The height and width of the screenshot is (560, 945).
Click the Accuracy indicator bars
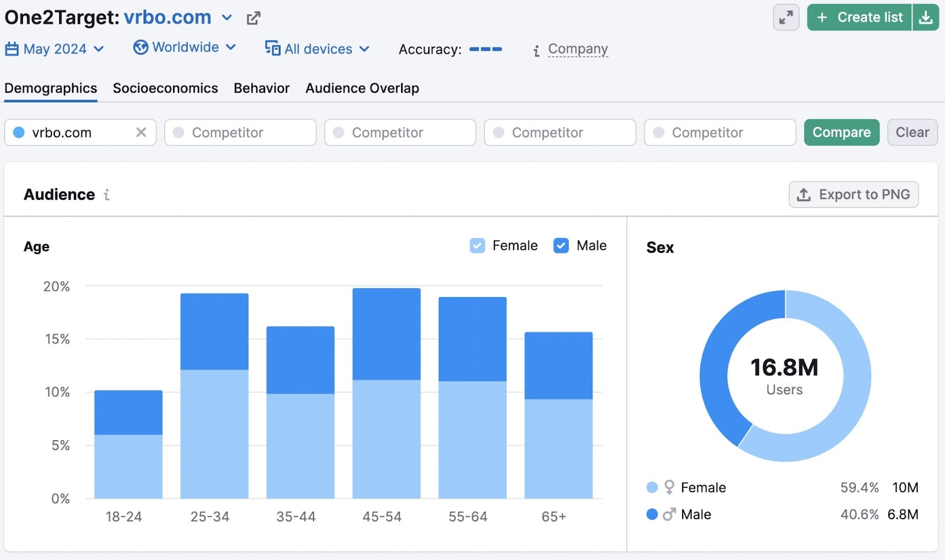point(485,49)
